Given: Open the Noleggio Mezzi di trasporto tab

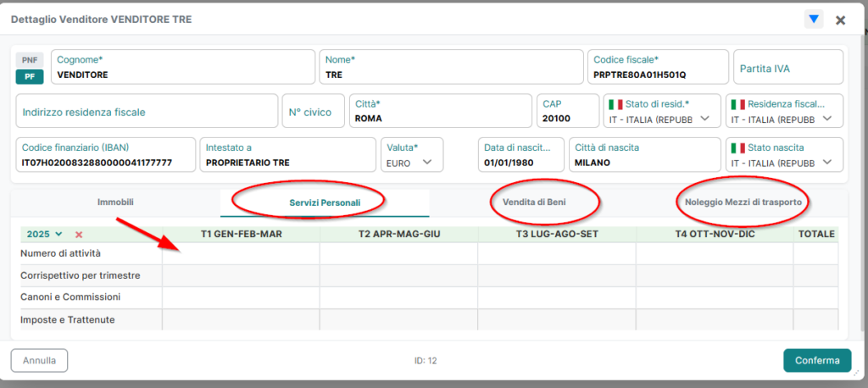Looking at the screenshot, I should point(743,202).
